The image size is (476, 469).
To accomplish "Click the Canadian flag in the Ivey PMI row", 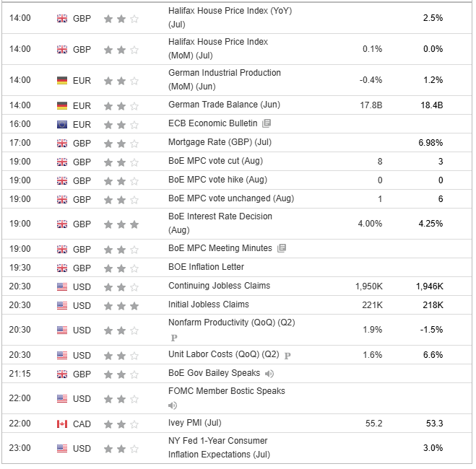I will (x=62, y=424).
